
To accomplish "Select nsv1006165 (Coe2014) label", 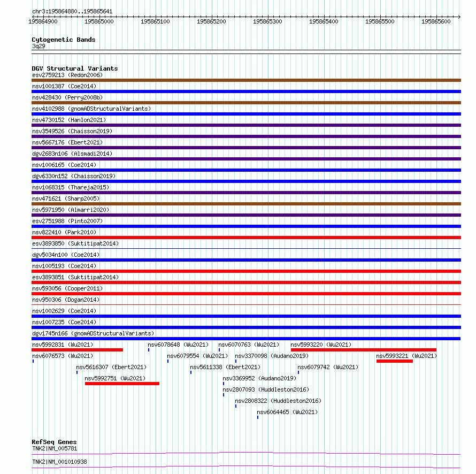I will [64, 165].
